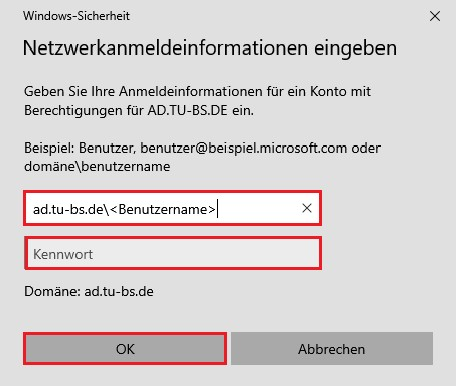
Task: Click the empty title bar area beside Windows-Sicherheit
Action: click(x=277, y=16)
